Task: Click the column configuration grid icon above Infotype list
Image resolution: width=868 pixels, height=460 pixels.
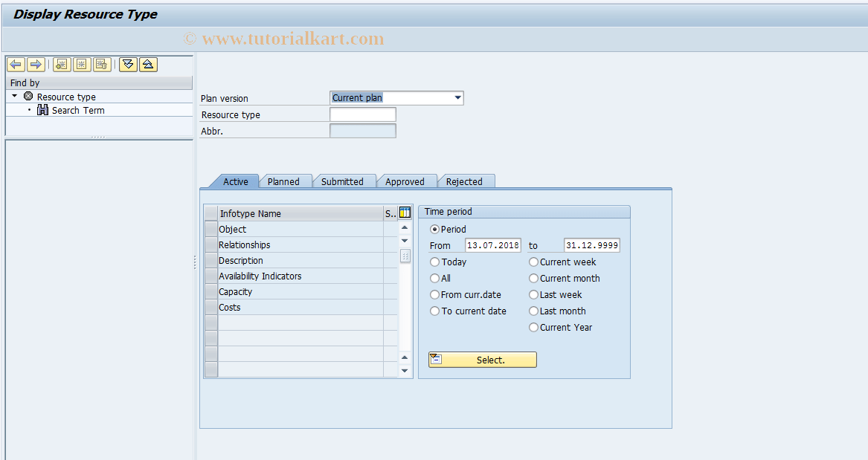Action: click(x=404, y=213)
